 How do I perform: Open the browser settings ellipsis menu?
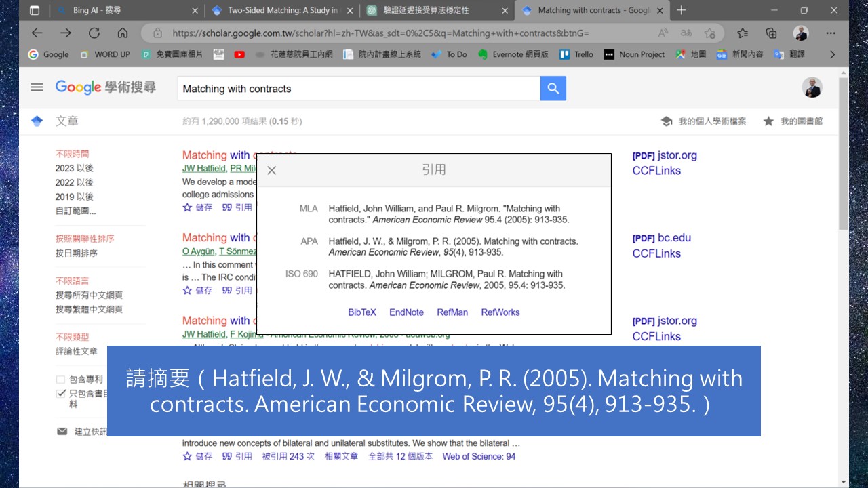coord(831,33)
